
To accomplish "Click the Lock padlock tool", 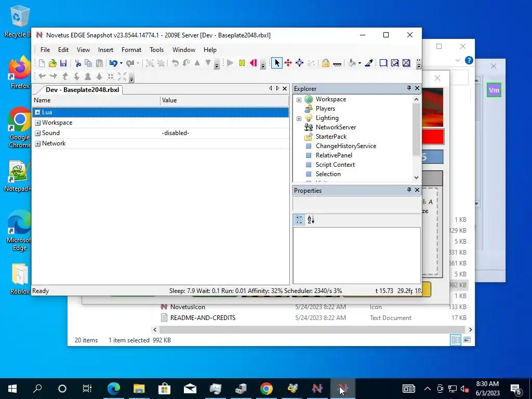I will 325,63.
